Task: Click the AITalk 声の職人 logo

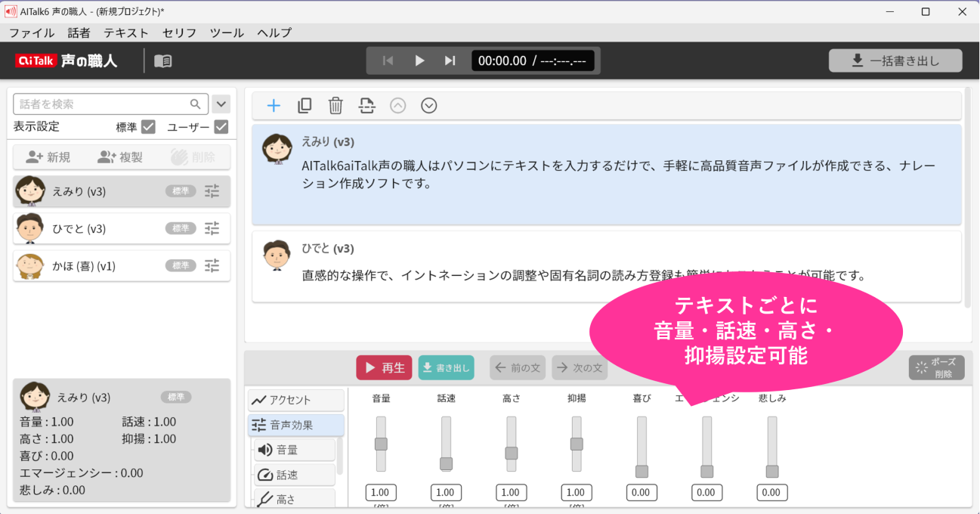Action: [x=66, y=60]
